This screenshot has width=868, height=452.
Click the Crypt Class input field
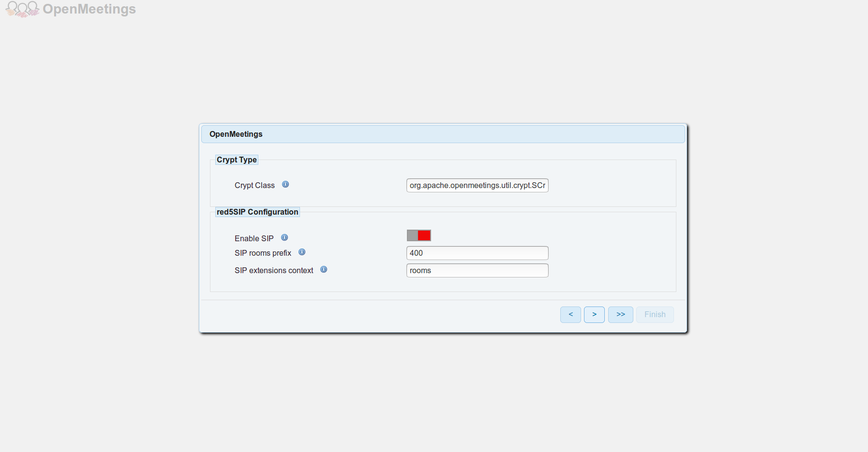tap(478, 186)
